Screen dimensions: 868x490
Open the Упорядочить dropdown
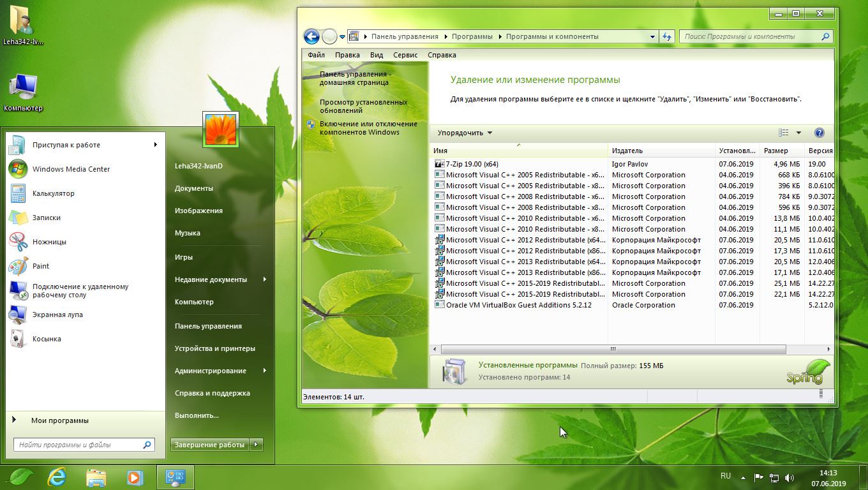pos(465,133)
